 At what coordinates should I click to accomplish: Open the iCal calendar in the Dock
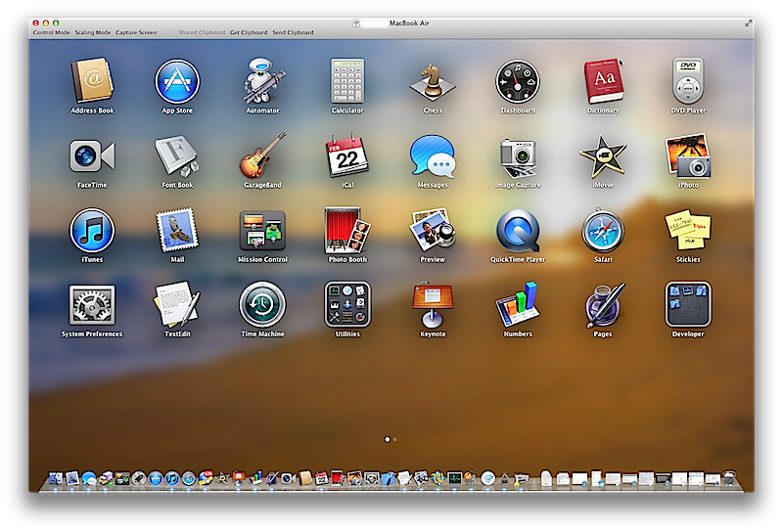322,478
